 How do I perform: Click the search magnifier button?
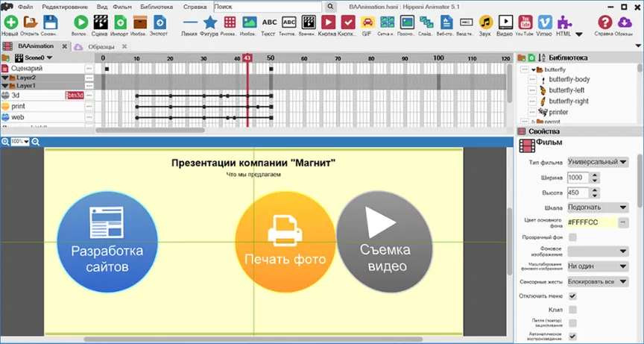(330, 7)
